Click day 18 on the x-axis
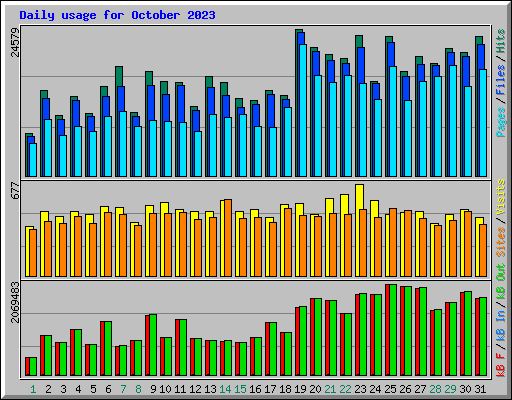 click(285, 389)
